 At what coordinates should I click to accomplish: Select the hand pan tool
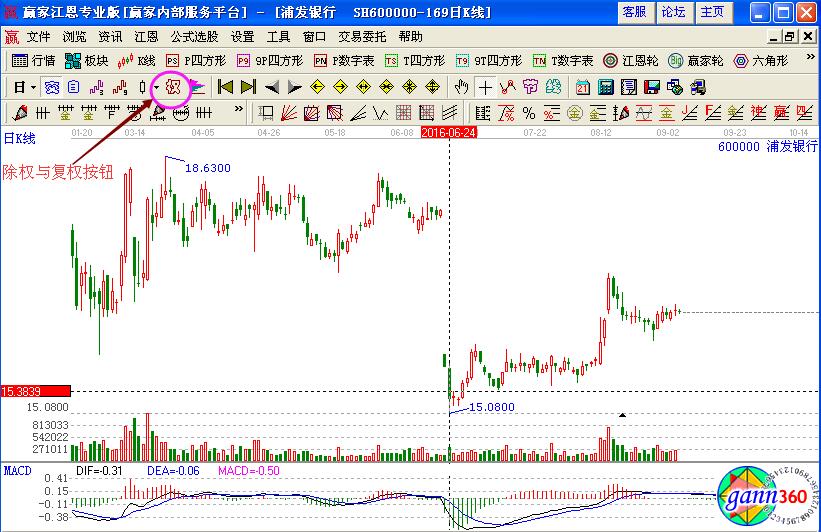pos(461,87)
